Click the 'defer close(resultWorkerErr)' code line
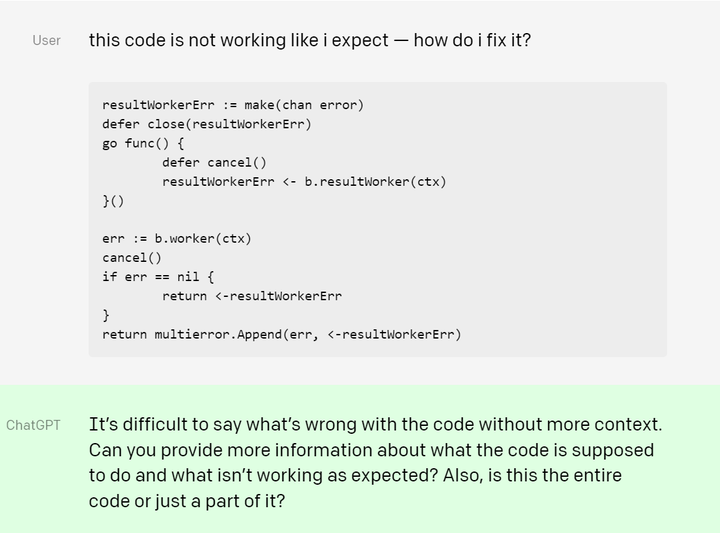Screen dimensions: 720x533 pyautogui.click(x=207, y=124)
